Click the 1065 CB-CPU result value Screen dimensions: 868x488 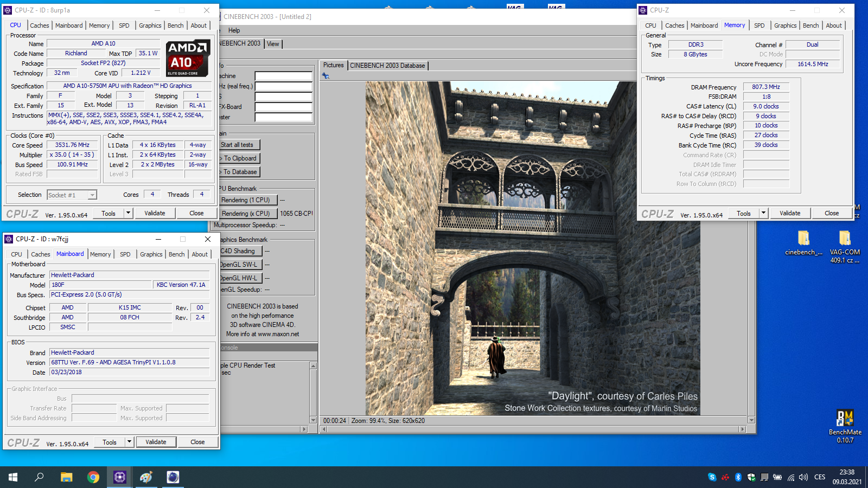coord(296,214)
